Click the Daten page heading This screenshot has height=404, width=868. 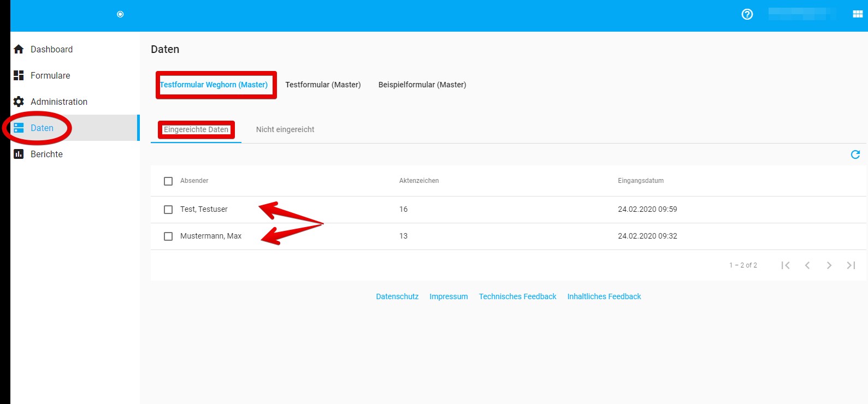165,49
